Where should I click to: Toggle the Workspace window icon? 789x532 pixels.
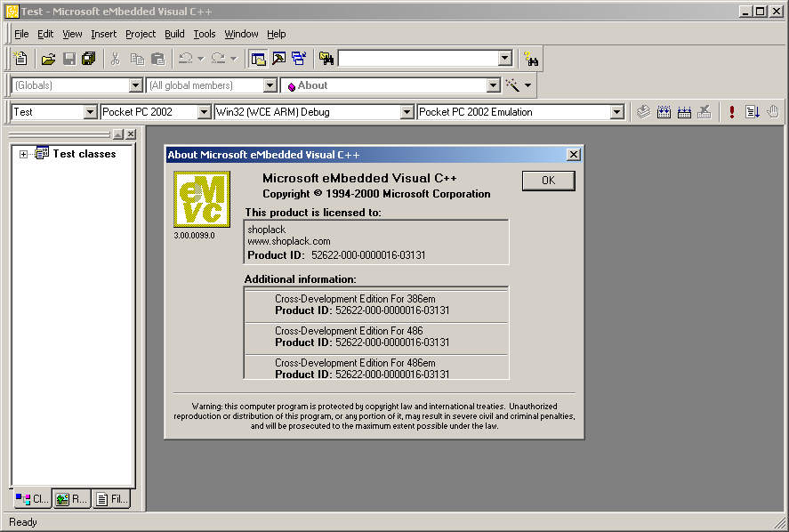pyautogui.click(x=258, y=59)
